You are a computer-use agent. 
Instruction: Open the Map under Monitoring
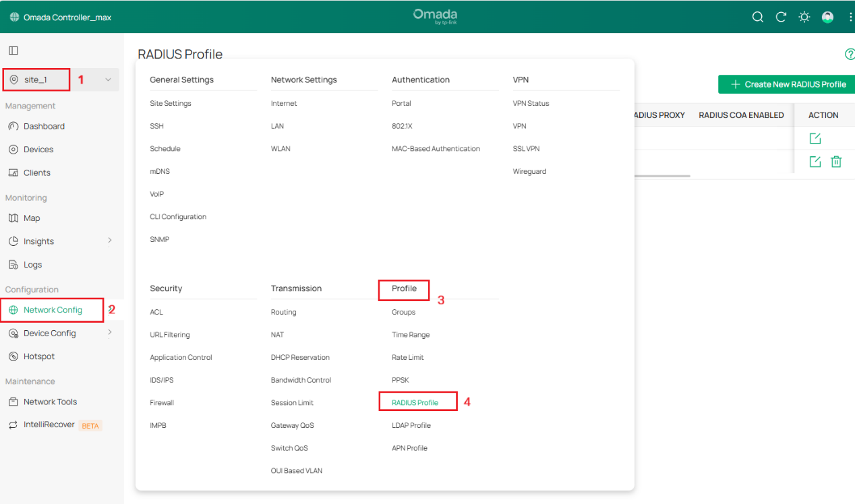click(x=30, y=218)
